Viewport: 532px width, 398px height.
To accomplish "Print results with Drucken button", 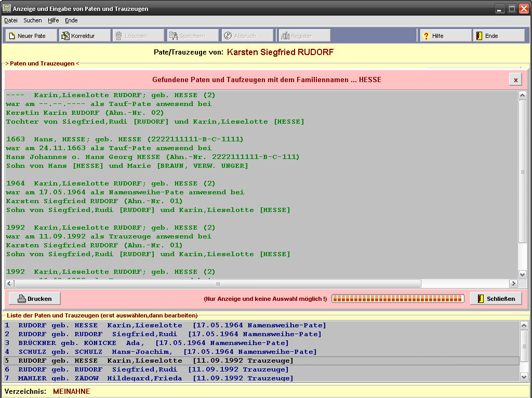I will tap(35, 299).
